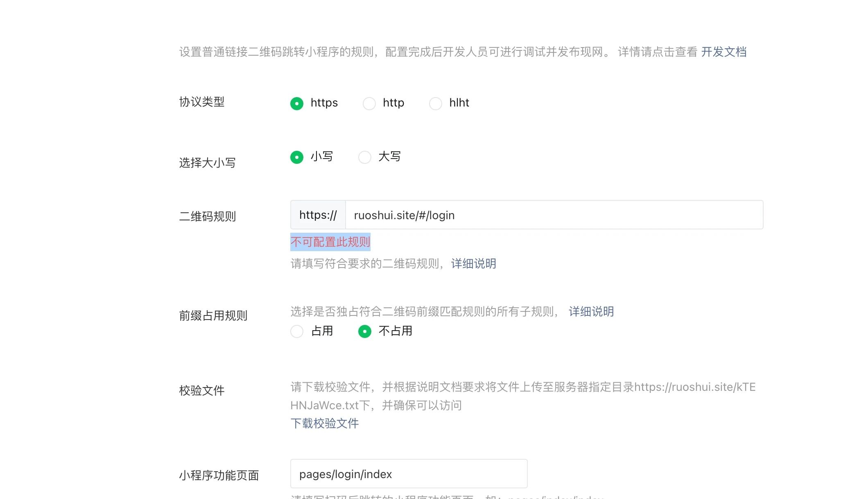Select 小写 lowercase option

tap(297, 157)
